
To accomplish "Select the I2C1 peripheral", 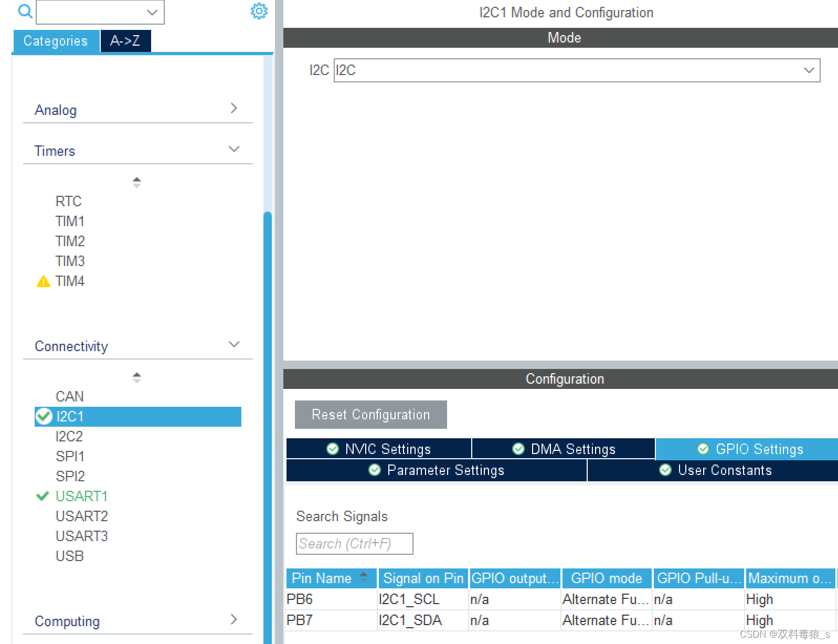I will click(x=138, y=417).
